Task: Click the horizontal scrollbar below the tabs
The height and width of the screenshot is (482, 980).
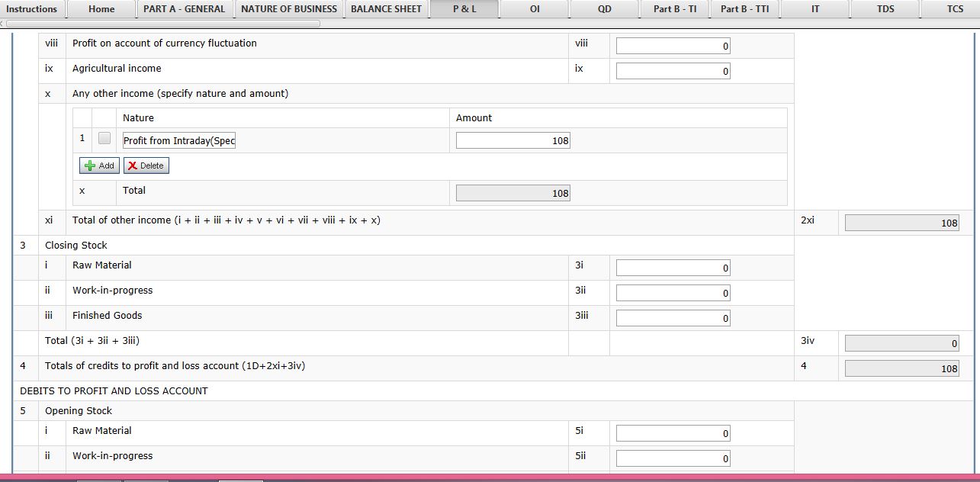Action: click(162, 24)
